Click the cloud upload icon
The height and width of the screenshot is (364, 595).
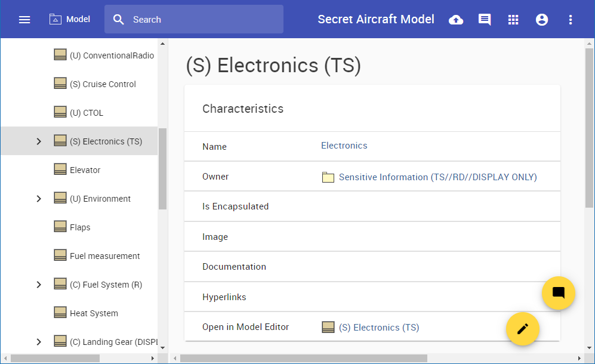pos(456,20)
